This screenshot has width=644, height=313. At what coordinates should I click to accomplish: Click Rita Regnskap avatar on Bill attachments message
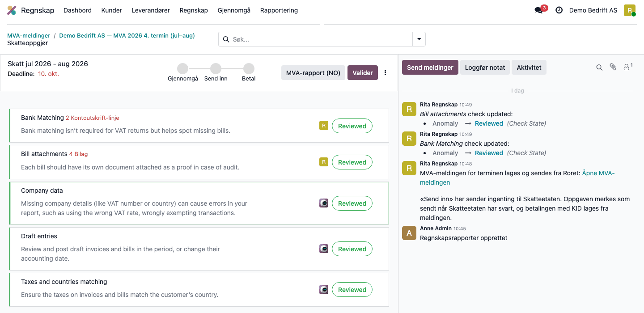409,109
